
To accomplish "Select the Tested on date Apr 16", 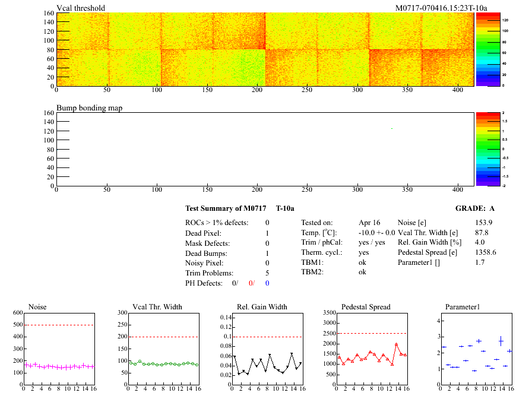I will (x=369, y=223).
